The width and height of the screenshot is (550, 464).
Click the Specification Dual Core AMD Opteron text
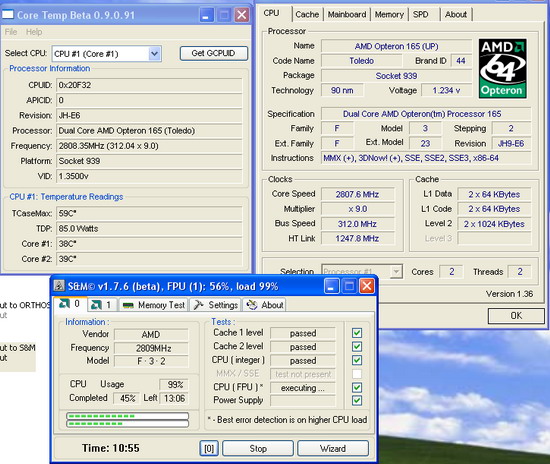click(x=426, y=114)
